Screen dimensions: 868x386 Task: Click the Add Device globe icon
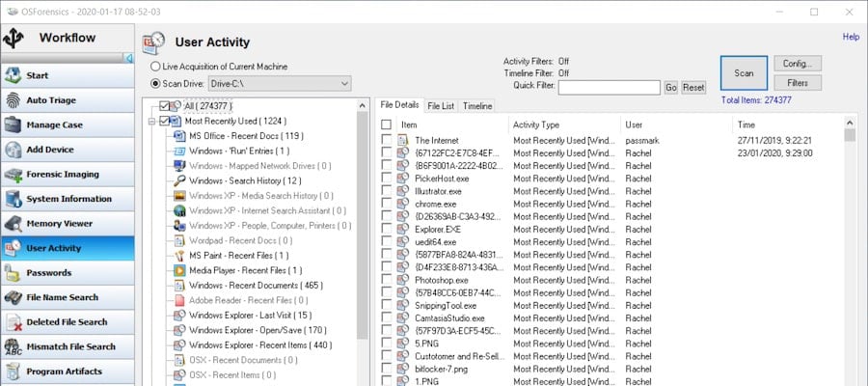point(13,150)
